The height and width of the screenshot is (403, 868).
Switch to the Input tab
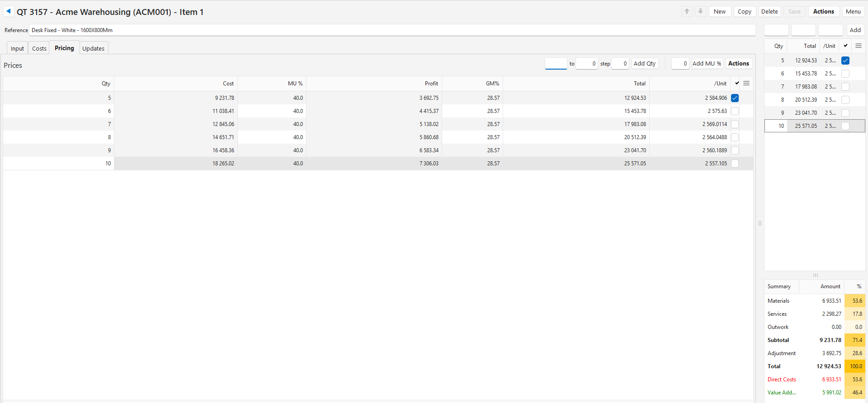click(17, 48)
